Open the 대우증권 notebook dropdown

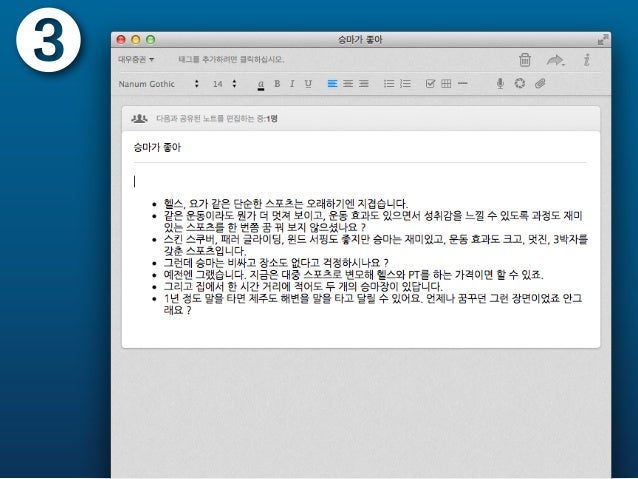(x=136, y=59)
